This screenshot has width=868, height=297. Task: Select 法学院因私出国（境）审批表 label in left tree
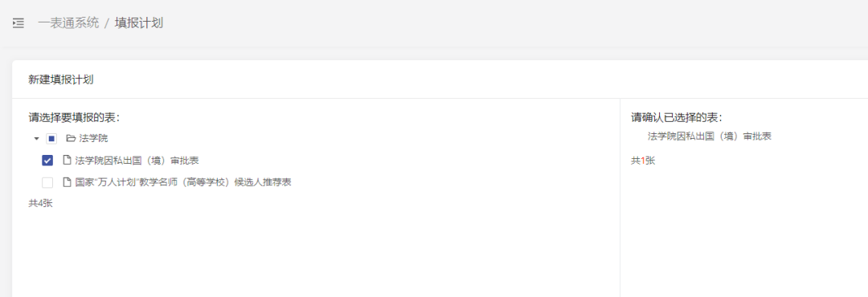point(137,161)
